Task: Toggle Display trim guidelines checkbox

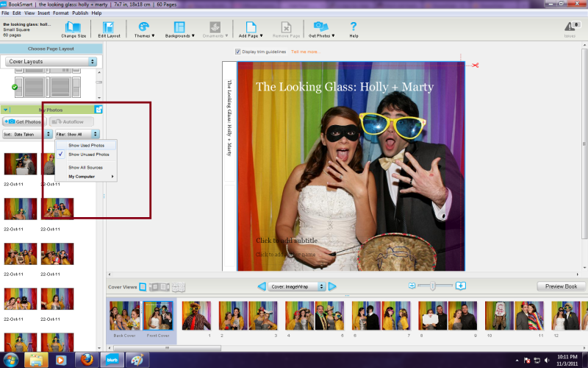Action: tap(237, 52)
